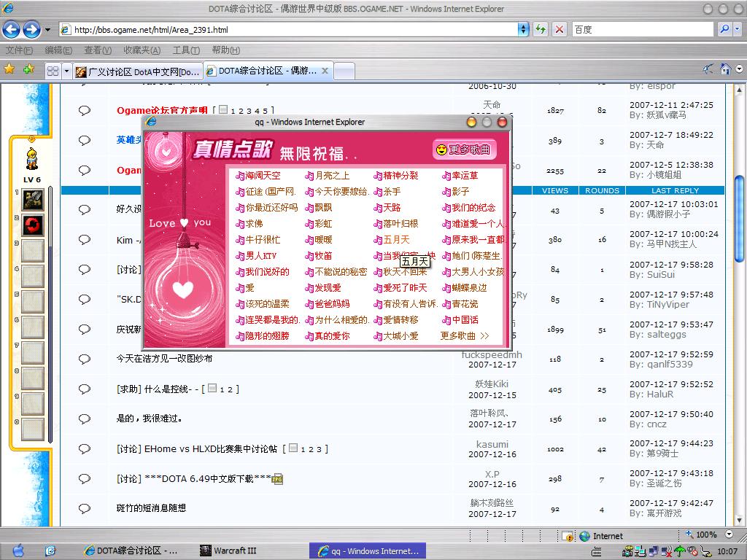Launch IE from the quick launch icon
Screen dimensions: 747x560
50,551
